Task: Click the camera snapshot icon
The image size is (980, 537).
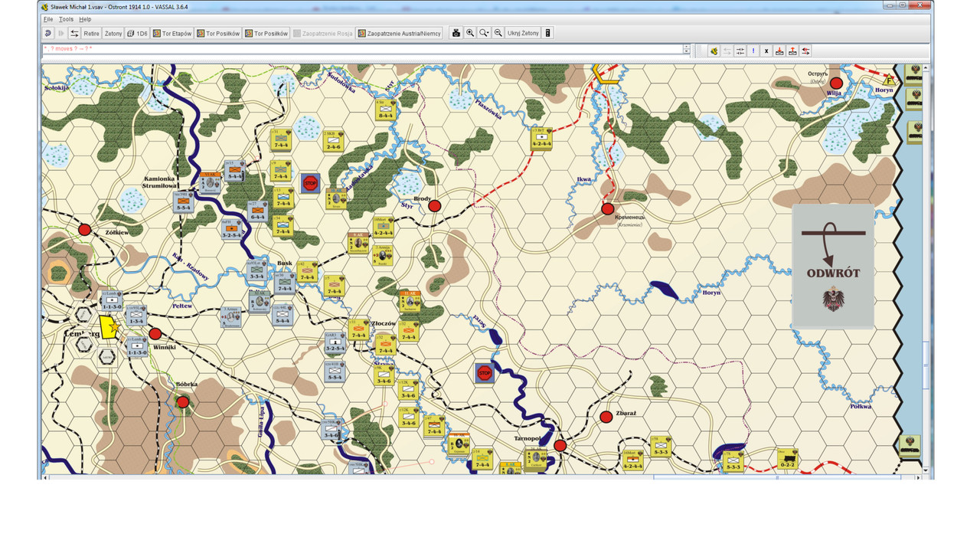Action: 456,33
